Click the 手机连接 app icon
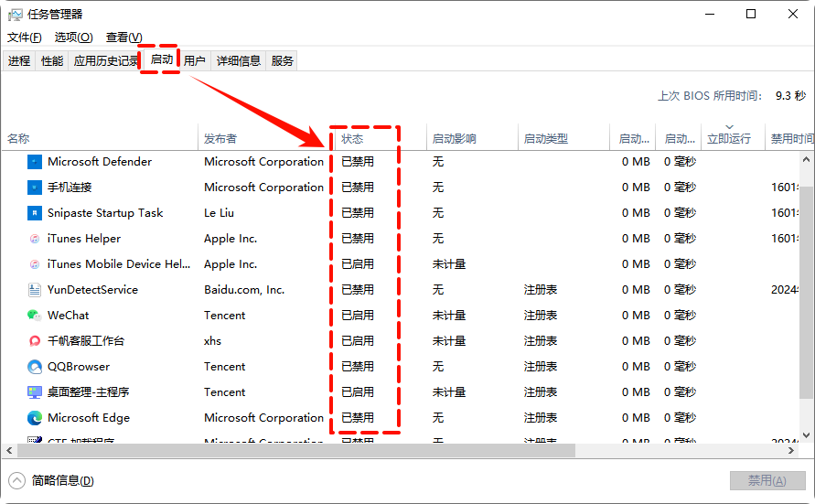 tap(35, 188)
